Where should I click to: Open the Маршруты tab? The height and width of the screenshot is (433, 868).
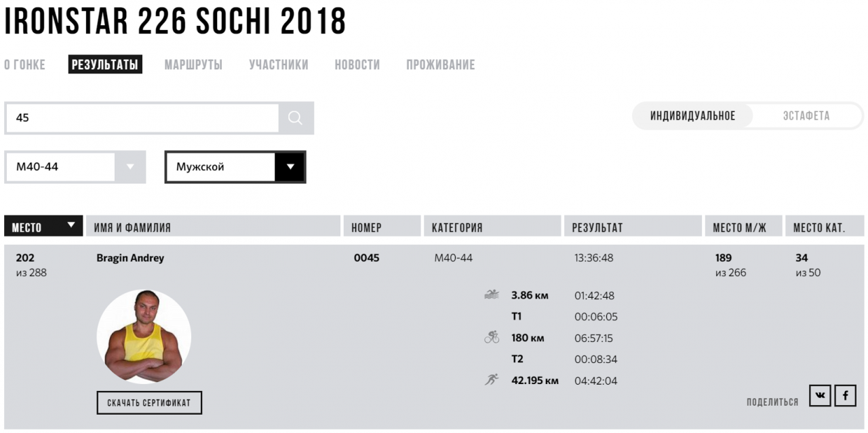[x=193, y=65]
